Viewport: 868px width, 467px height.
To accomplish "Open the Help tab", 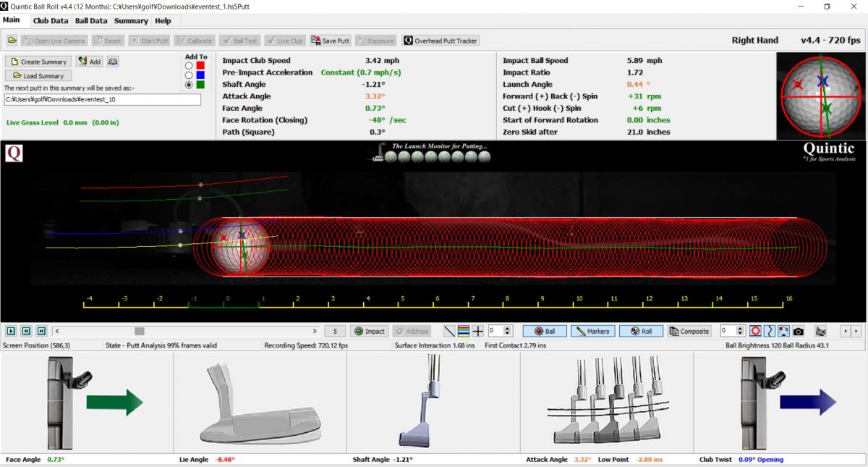I will point(163,21).
